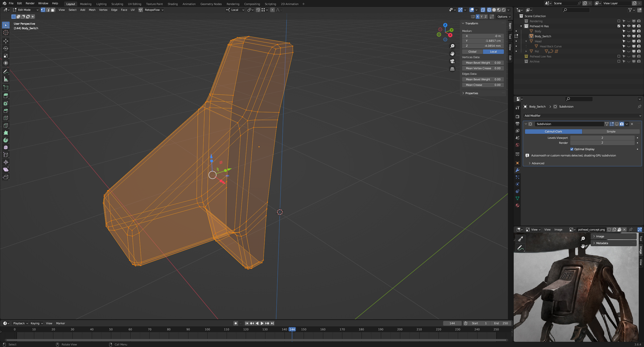
Task: Jump to the timeline start frame
Action: pyautogui.click(x=247, y=323)
